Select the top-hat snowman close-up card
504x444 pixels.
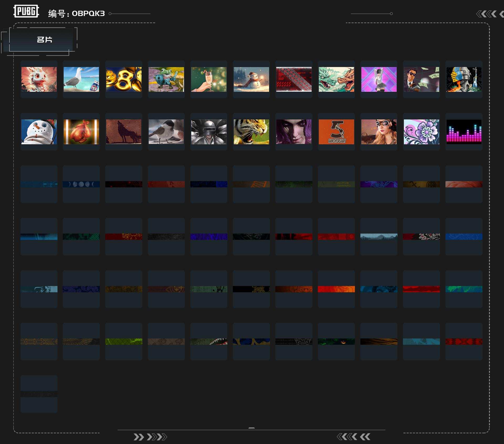coord(39,132)
